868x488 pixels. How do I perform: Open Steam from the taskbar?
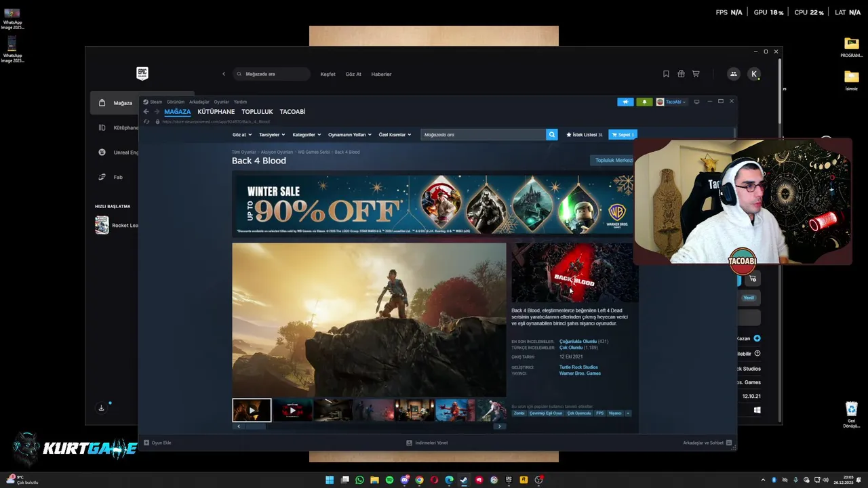pyautogui.click(x=464, y=480)
